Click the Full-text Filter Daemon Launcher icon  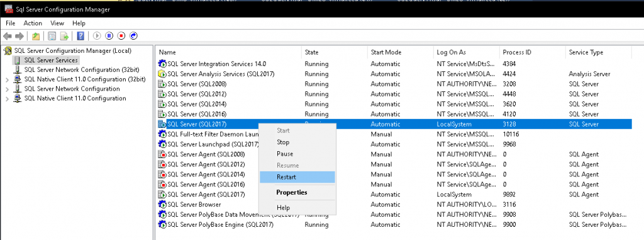click(162, 134)
